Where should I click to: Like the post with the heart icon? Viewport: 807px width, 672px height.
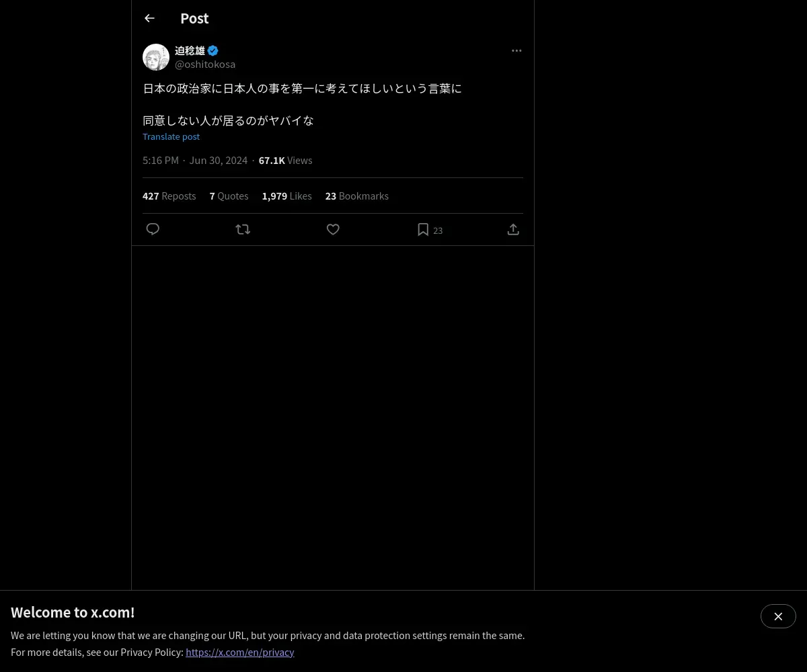333,229
